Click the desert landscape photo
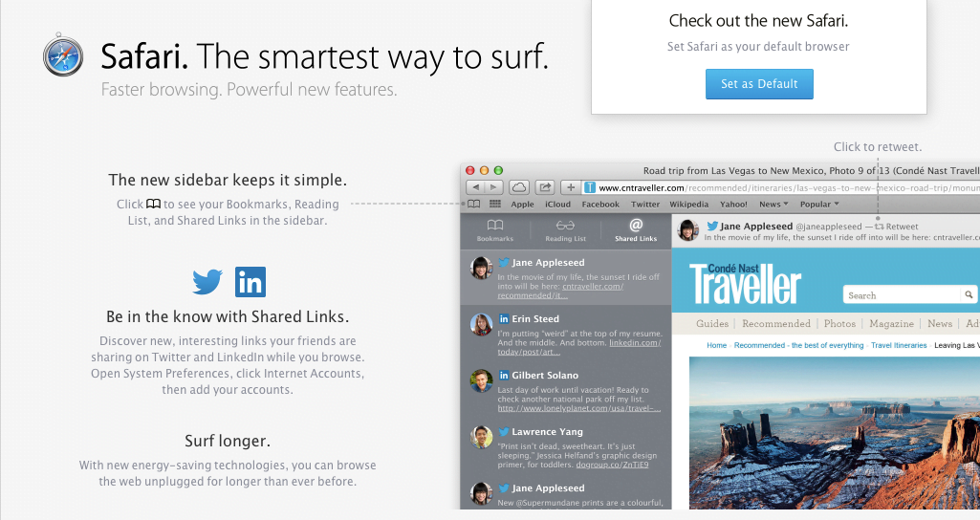The height and width of the screenshot is (520, 980). coord(835,432)
